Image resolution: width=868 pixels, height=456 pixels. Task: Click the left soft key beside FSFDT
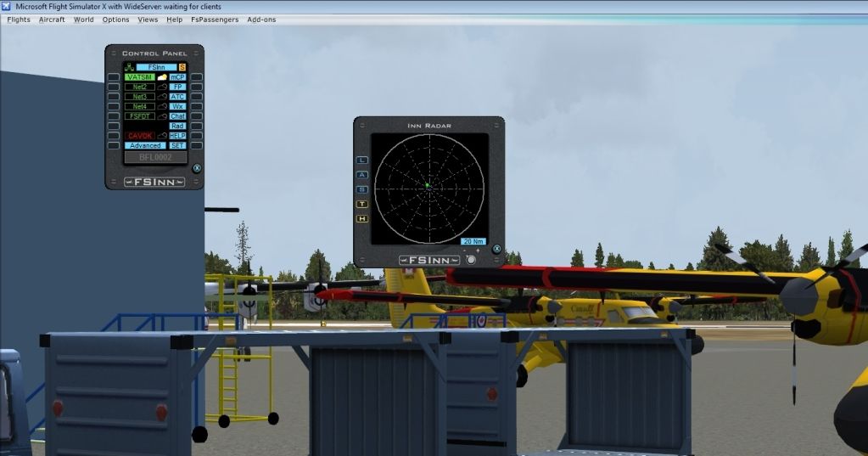click(114, 116)
